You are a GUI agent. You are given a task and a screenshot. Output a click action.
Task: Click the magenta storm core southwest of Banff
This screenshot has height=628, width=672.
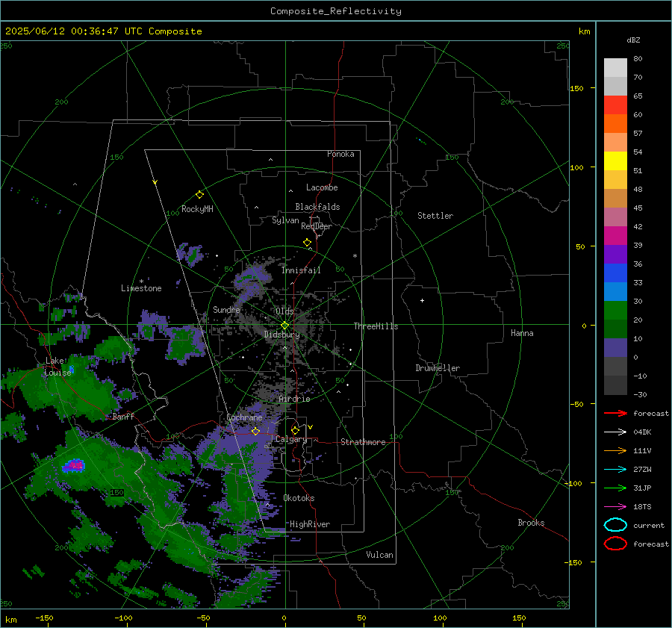[76, 464]
